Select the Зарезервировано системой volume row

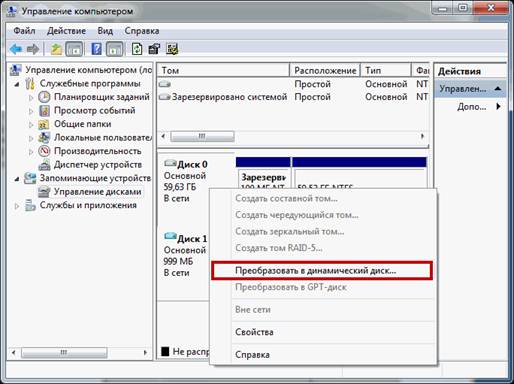pos(293,97)
